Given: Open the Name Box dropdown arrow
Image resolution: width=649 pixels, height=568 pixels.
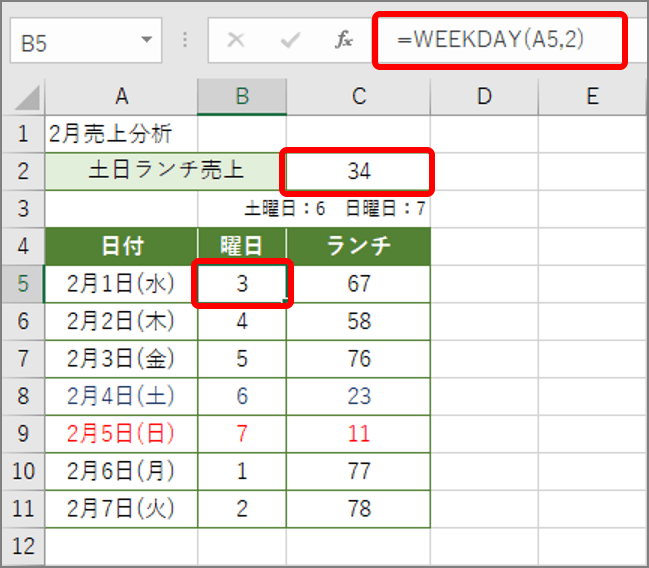Looking at the screenshot, I should (x=146, y=40).
